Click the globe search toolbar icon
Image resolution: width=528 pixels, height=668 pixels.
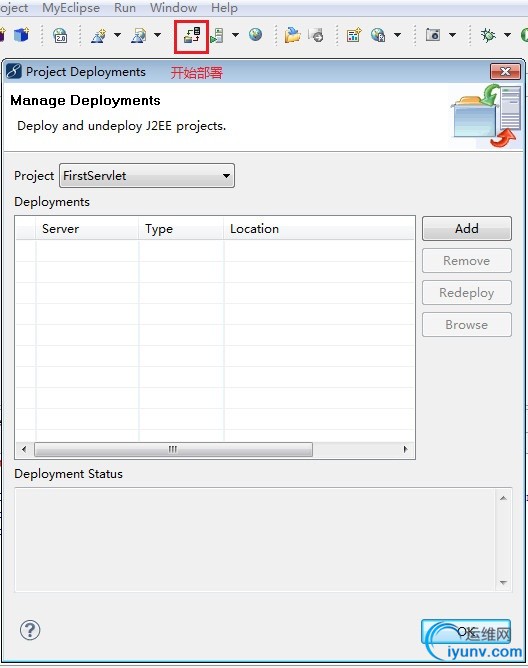click(x=378, y=35)
